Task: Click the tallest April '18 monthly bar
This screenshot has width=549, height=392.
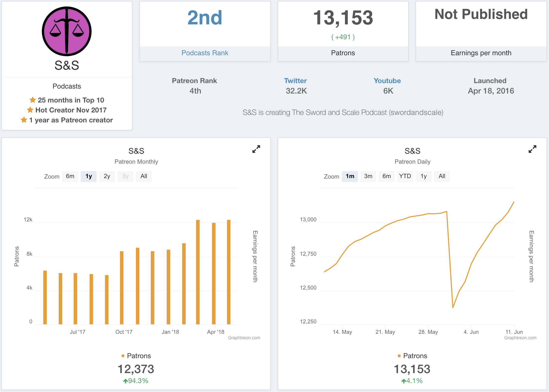Action: click(214, 274)
